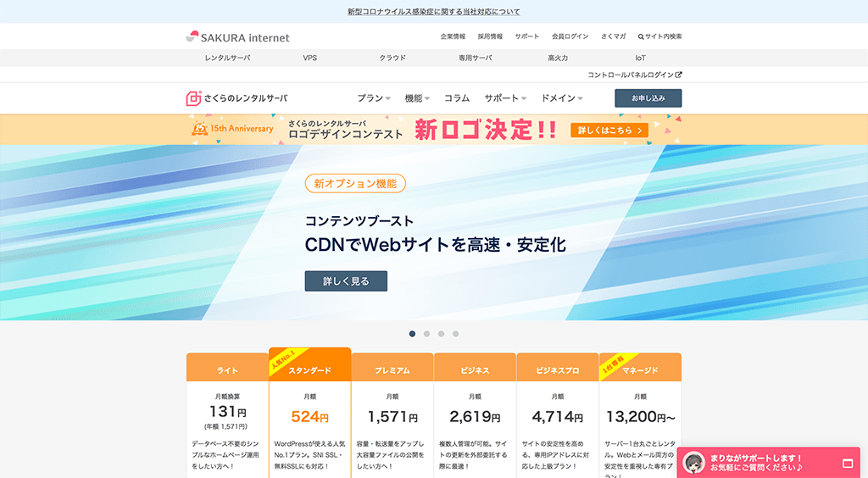Open the コラム menu item
The image size is (868, 478).
[x=457, y=98]
